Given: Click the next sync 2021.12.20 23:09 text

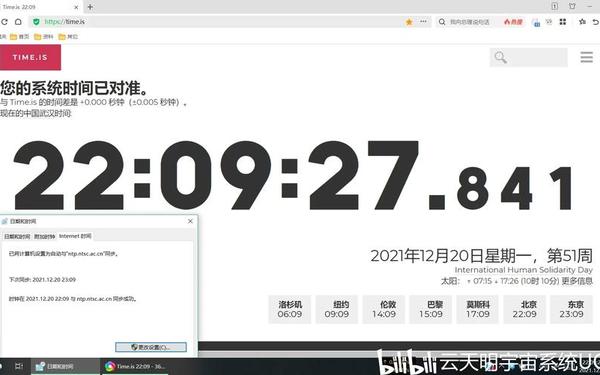Looking at the screenshot, I should [42, 280].
